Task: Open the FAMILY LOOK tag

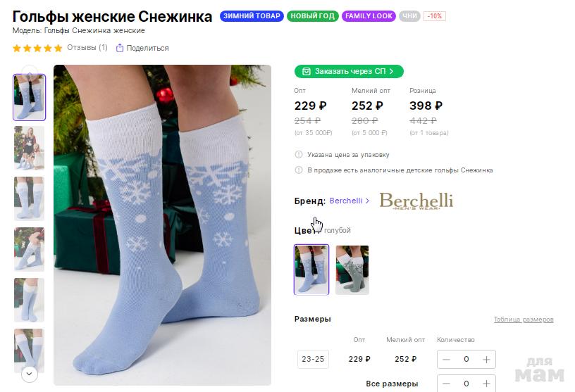Action: [x=369, y=16]
